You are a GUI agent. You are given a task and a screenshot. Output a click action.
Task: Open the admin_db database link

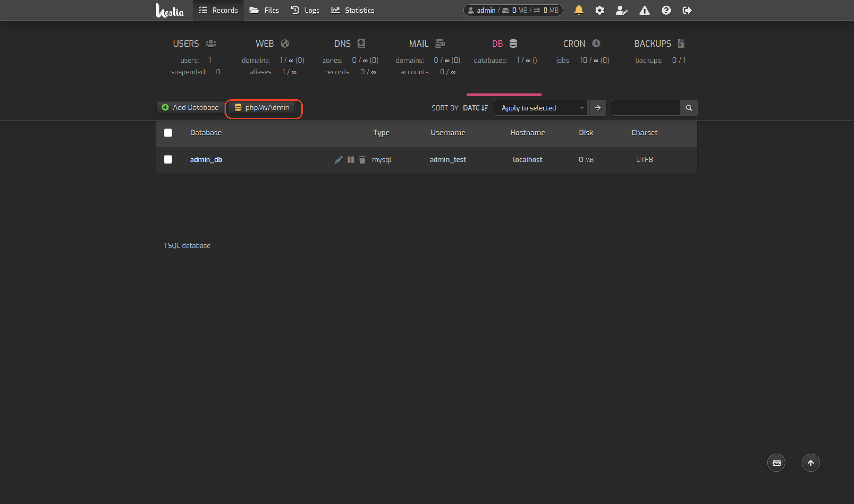click(206, 160)
